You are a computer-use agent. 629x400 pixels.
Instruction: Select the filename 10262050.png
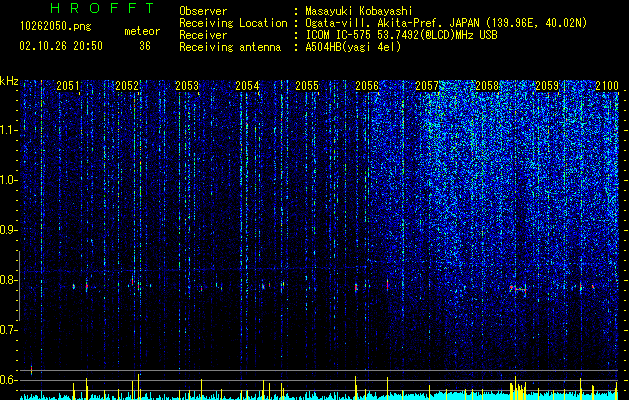56,27
